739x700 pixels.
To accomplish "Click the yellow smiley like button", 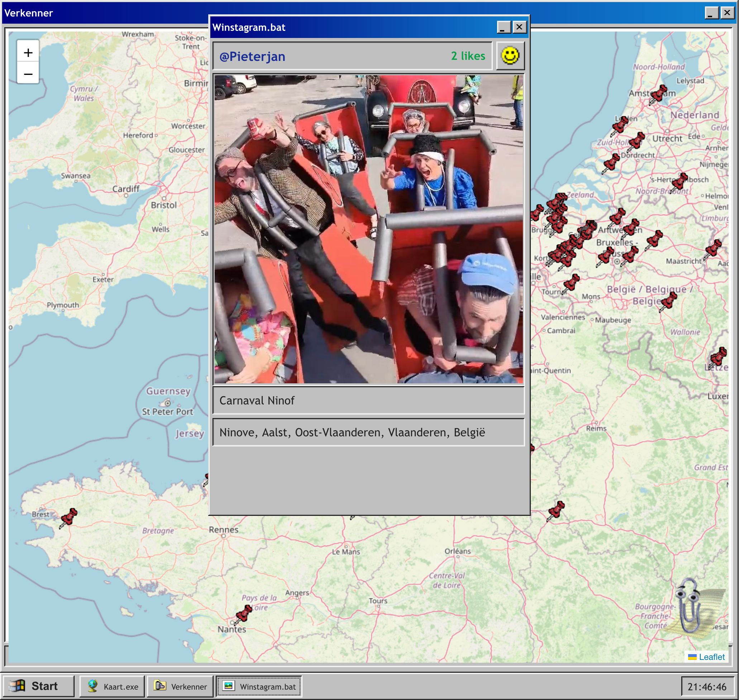I will (x=510, y=56).
